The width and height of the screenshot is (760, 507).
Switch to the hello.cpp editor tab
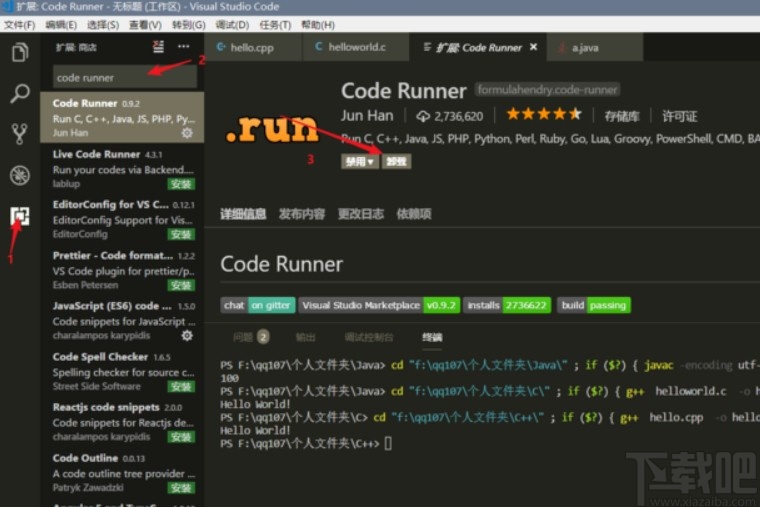pos(251,47)
